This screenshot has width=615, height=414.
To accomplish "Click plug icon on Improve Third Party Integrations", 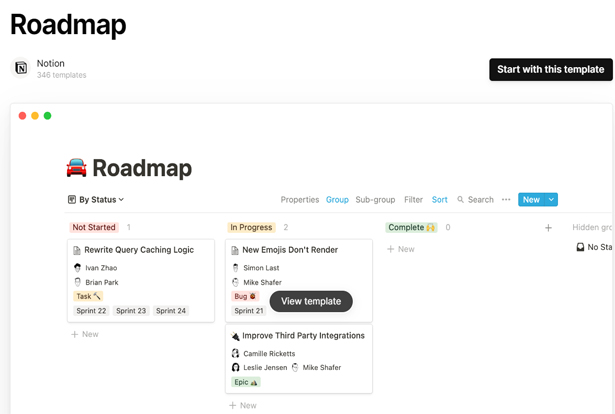I will pos(235,336).
